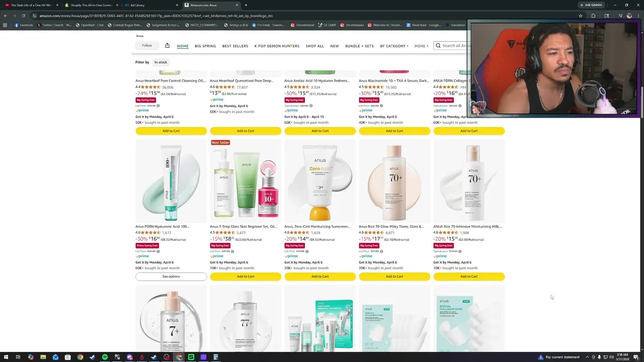
Task: Open File Explorer from the taskbar
Action: 43,357
